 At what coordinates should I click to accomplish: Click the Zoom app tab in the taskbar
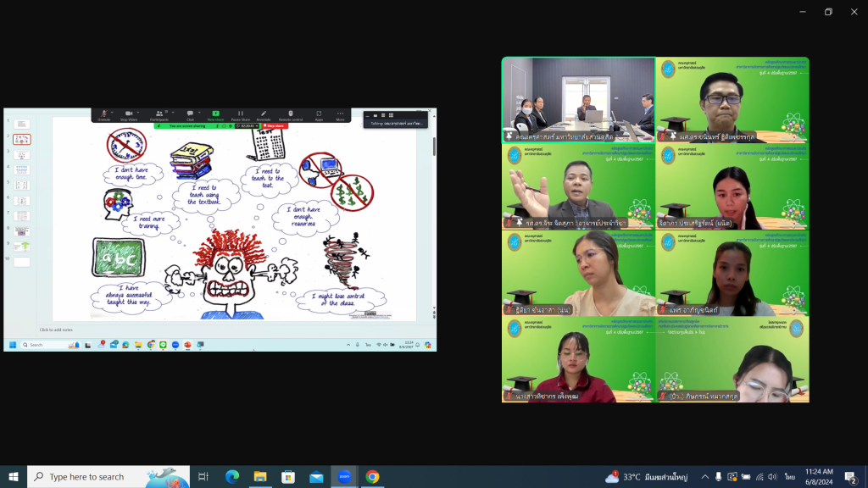click(x=344, y=477)
